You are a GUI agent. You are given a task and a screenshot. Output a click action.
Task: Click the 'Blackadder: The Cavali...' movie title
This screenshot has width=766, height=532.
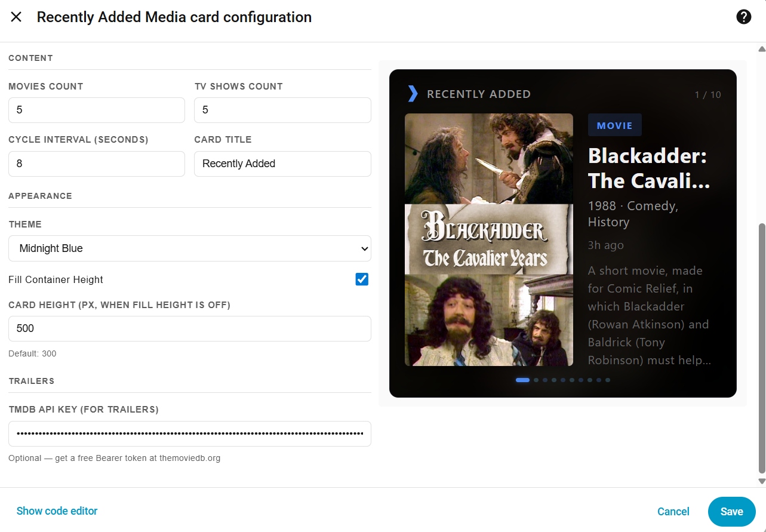pos(650,168)
